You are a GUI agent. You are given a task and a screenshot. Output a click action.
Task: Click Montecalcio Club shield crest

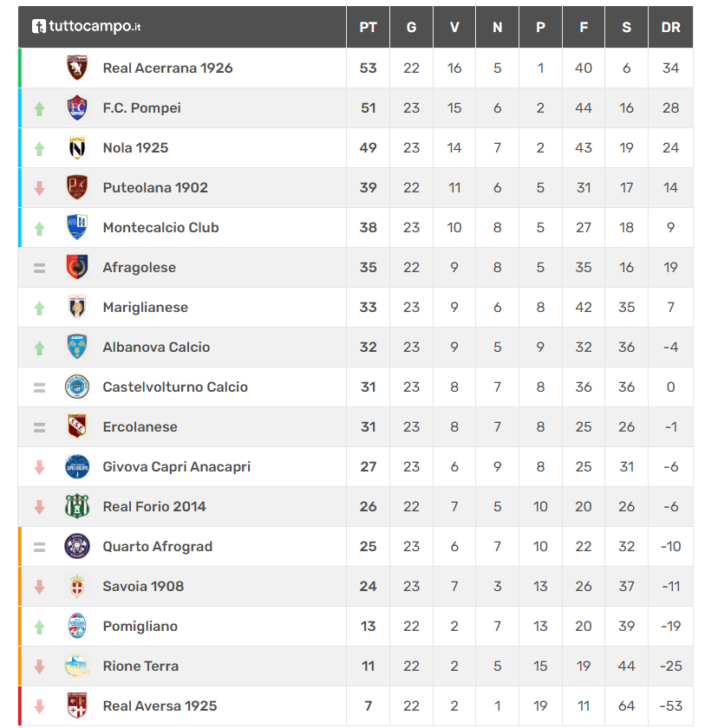tap(77, 227)
